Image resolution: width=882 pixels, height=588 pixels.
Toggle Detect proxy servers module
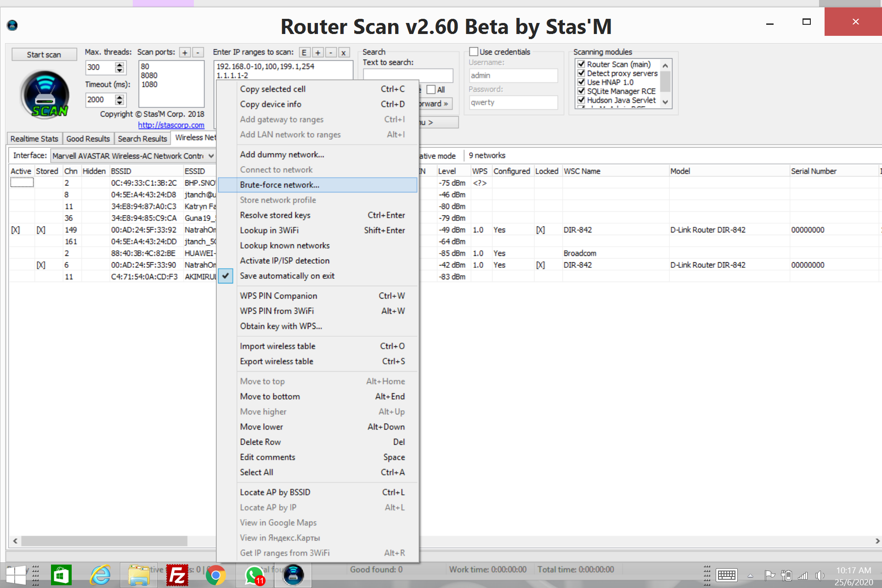pos(581,73)
